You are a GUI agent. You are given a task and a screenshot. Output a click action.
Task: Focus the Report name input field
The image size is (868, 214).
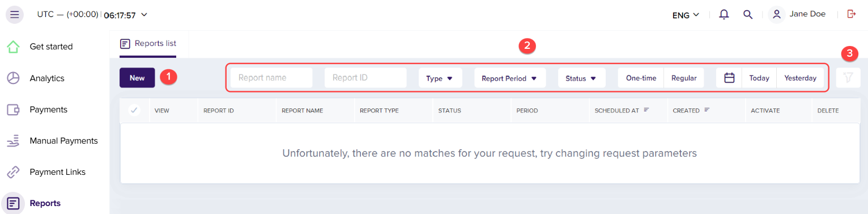click(271, 78)
